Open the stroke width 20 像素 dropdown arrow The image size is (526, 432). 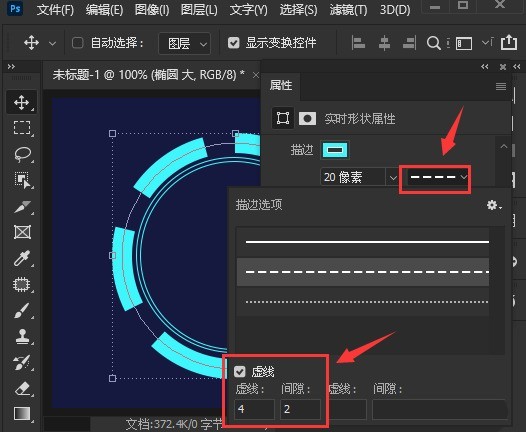(x=393, y=177)
